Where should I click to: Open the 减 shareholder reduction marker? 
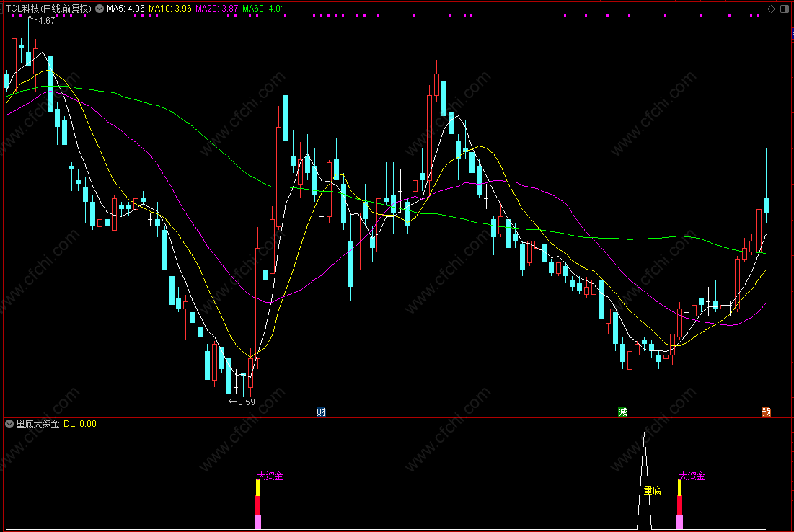623,412
